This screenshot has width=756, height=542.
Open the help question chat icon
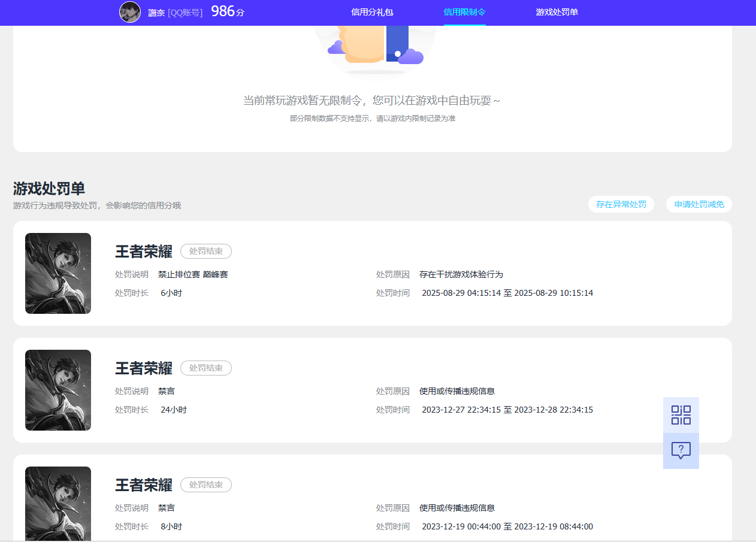click(681, 451)
